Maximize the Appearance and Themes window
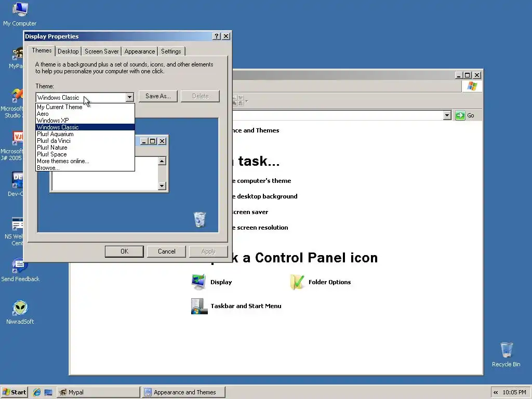 (467, 75)
